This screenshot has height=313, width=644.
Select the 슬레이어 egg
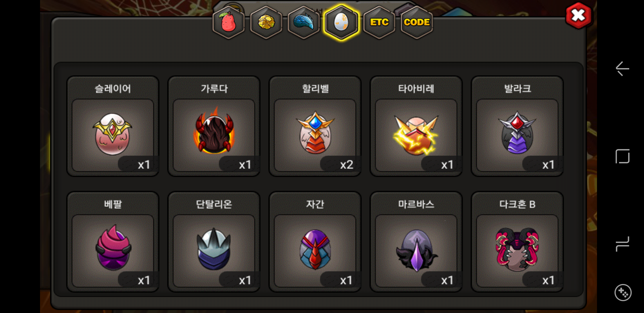pyautogui.click(x=113, y=126)
